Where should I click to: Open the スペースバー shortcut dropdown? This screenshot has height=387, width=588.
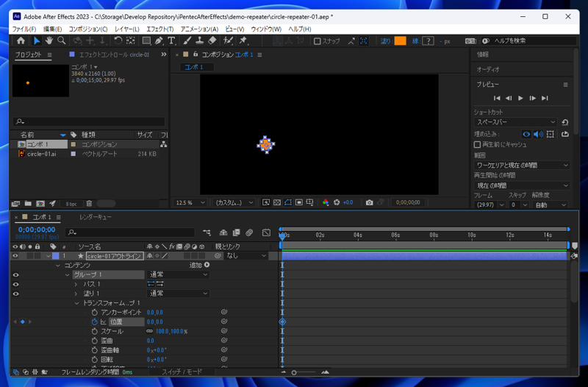(516, 122)
